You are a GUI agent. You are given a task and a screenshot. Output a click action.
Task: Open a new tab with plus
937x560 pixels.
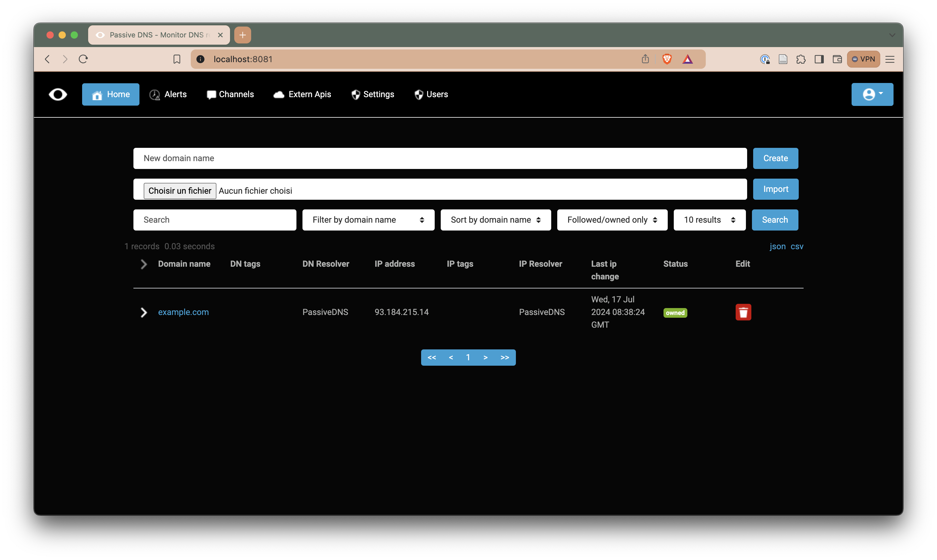pos(242,35)
